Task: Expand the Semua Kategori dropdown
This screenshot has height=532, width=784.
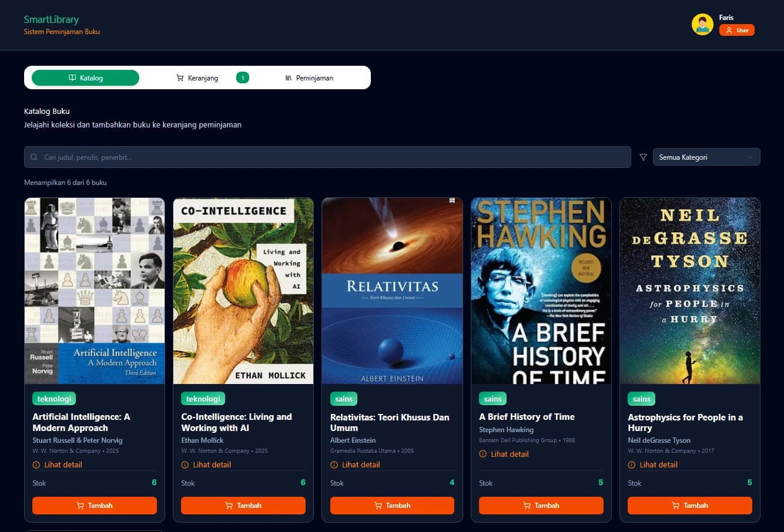Action: pyautogui.click(x=706, y=157)
